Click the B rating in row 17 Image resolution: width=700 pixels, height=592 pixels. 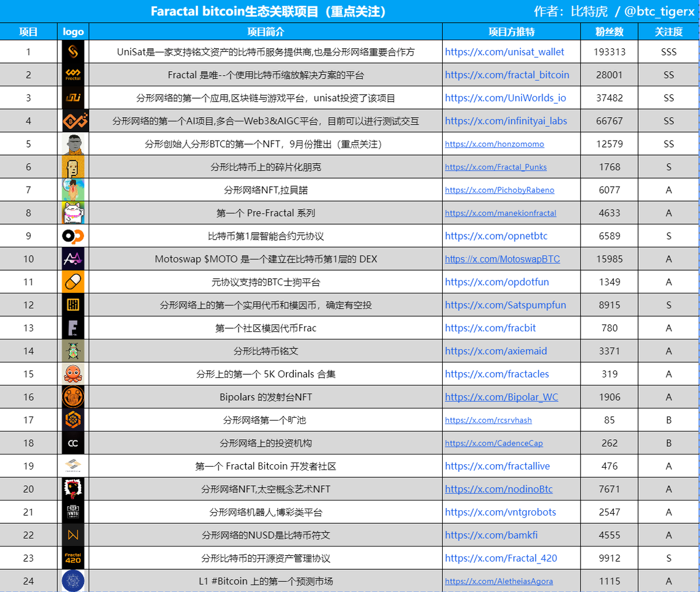669,421
